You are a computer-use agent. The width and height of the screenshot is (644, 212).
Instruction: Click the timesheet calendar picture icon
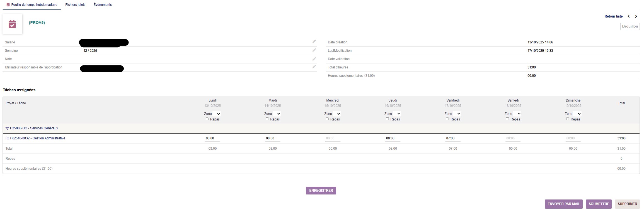12,24
